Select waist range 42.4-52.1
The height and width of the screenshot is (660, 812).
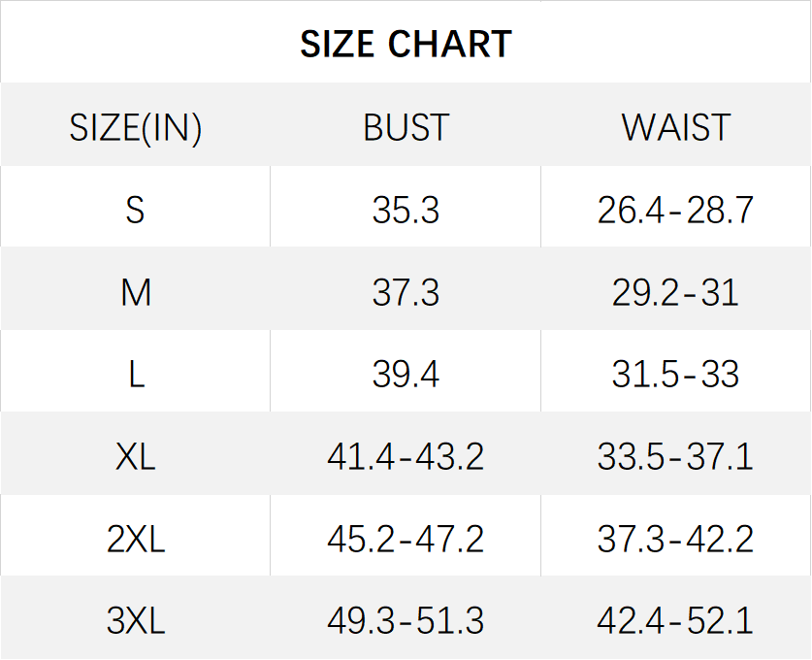pos(675,620)
